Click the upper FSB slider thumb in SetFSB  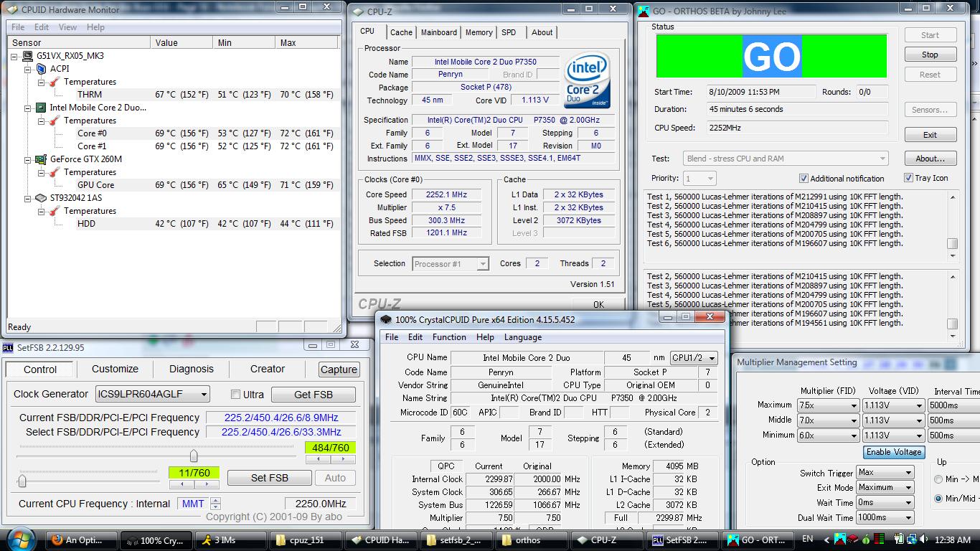pyautogui.click(x=194, y=456)
